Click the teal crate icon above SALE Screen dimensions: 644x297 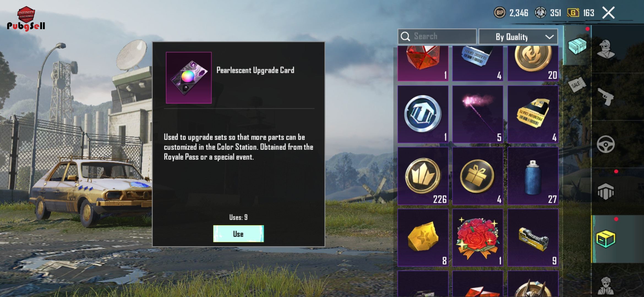(x=577, y=46)
